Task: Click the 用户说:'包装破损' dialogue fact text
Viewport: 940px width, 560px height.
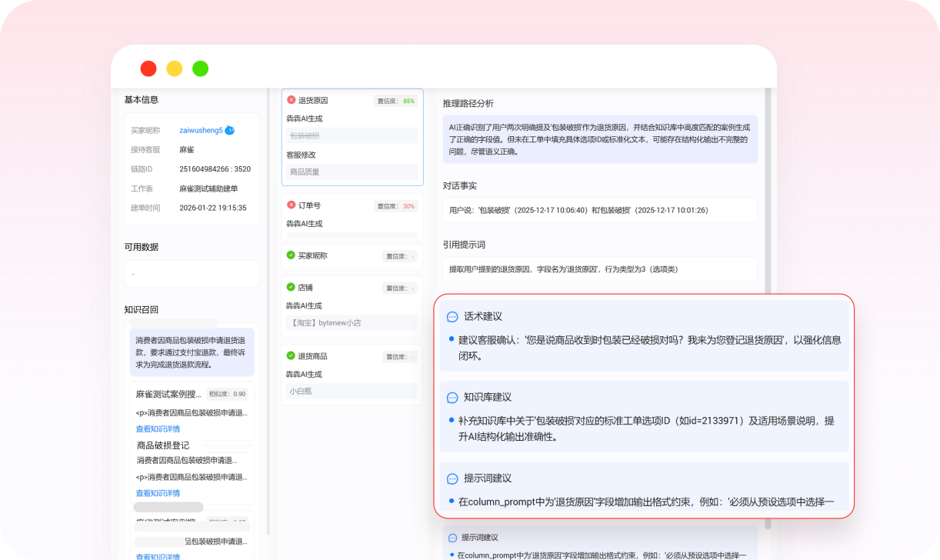Action: point(578,210)
